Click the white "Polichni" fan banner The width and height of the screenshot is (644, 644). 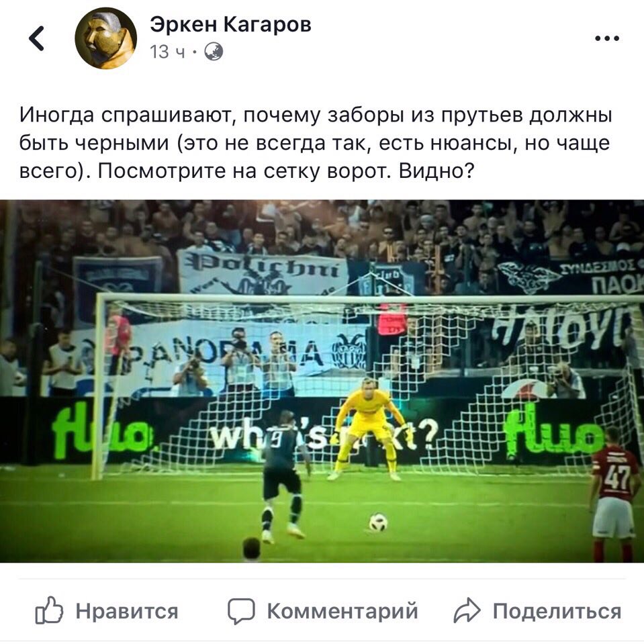pyautogui.click(x=263, y=272)
